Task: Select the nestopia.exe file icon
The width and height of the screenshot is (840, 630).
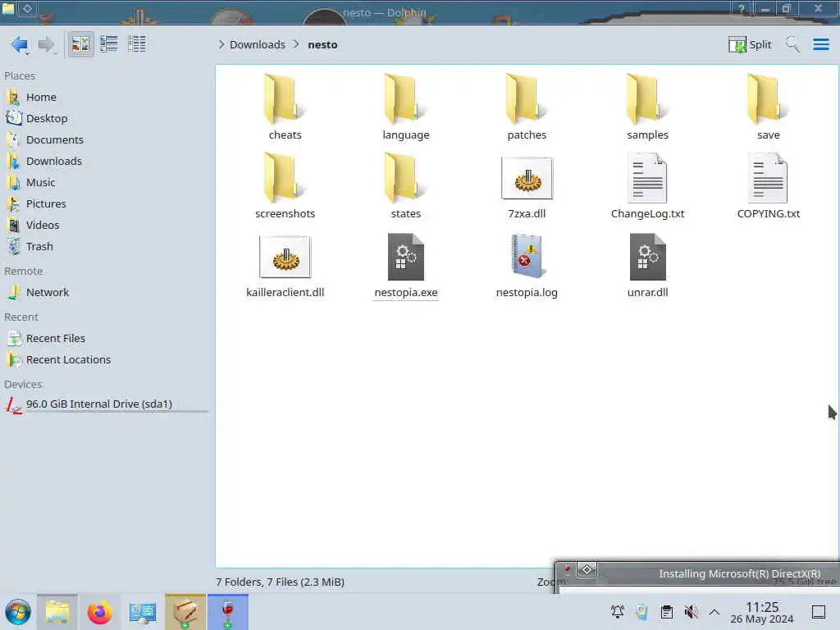Action: pyautogui.click(x=405, y=257)
